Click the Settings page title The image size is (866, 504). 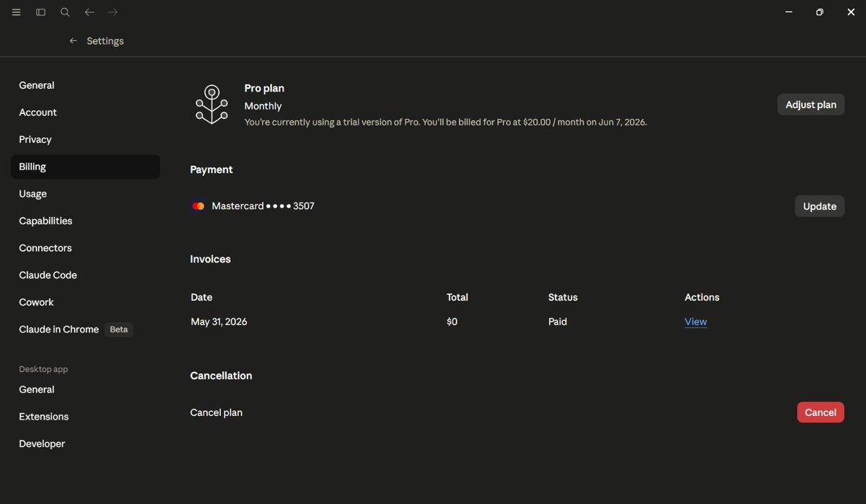point(105,41)
